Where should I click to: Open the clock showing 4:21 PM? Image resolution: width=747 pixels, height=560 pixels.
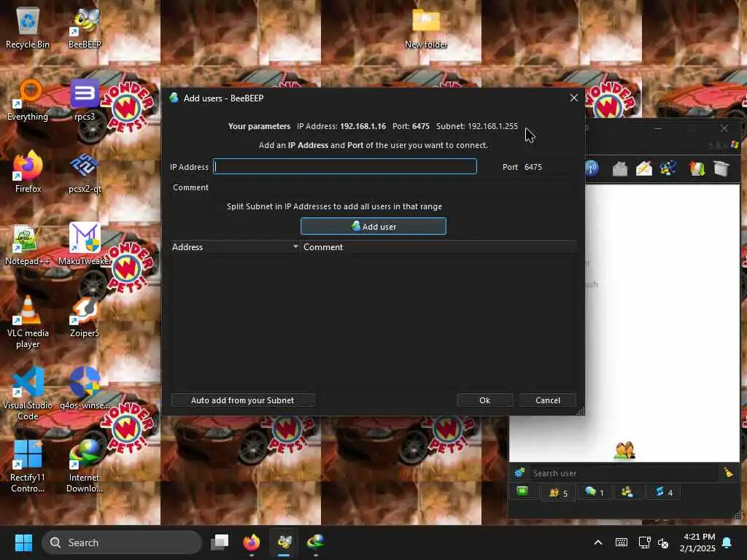pyautogui.click(x=697, y=542)
